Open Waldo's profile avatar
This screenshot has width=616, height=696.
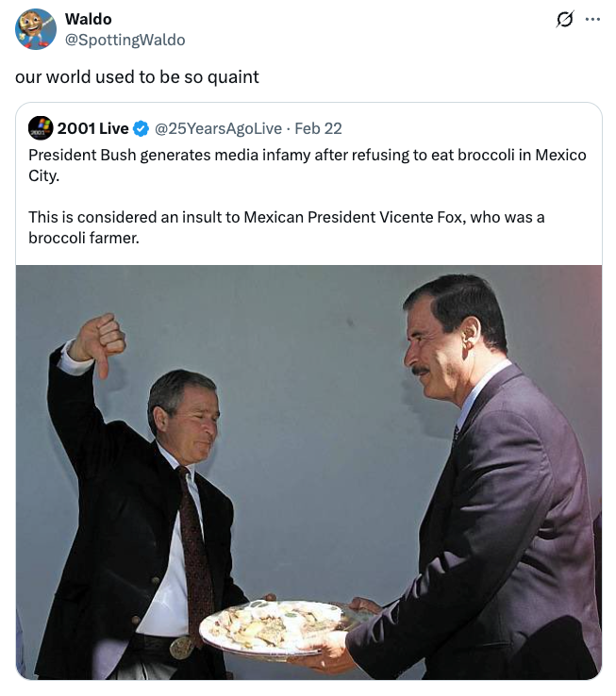point(36,29)
